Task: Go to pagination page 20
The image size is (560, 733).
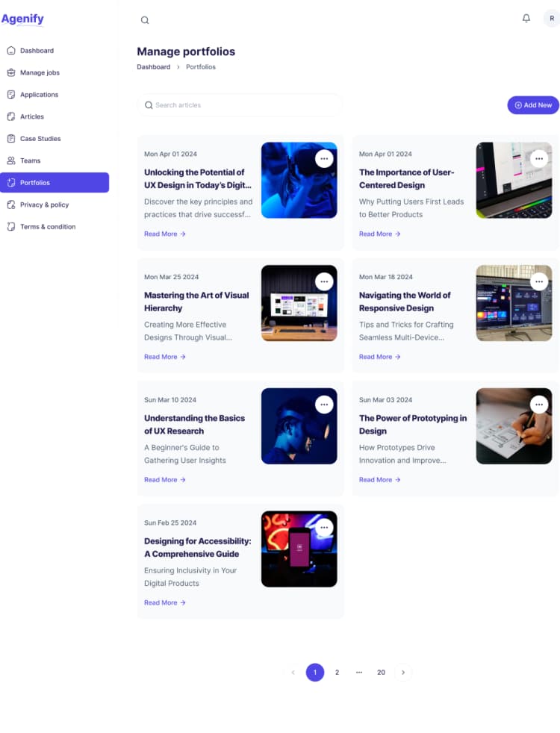Action: click(381, 673)
